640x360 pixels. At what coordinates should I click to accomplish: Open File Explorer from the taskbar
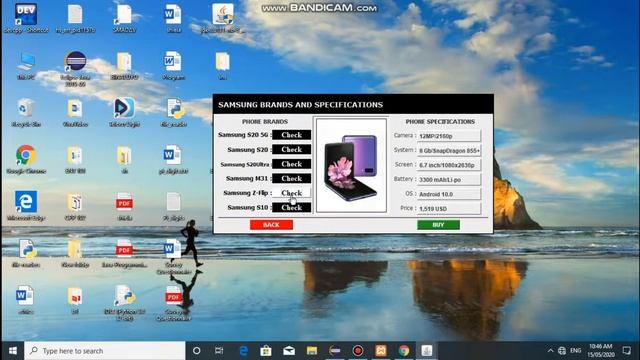pos(312,351)
